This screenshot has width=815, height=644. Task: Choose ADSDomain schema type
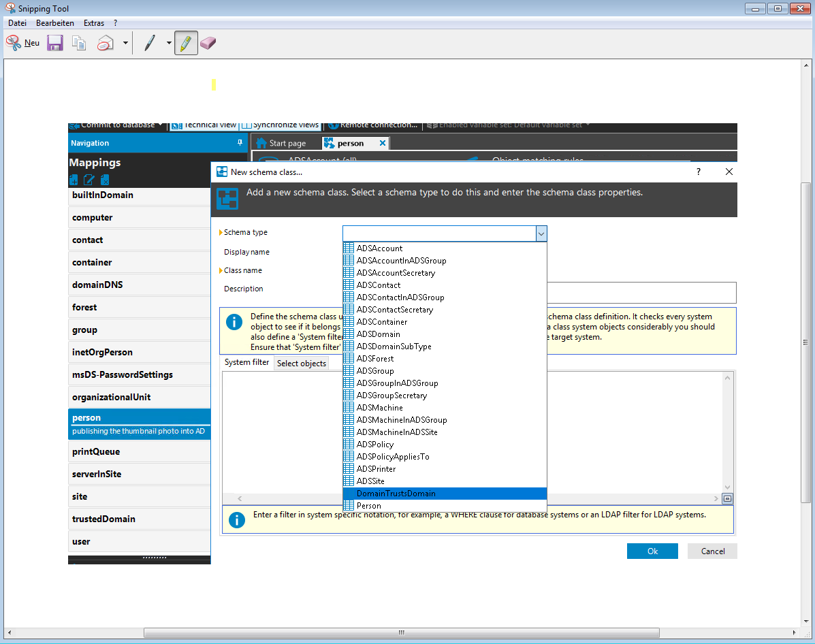click(445, 334)
